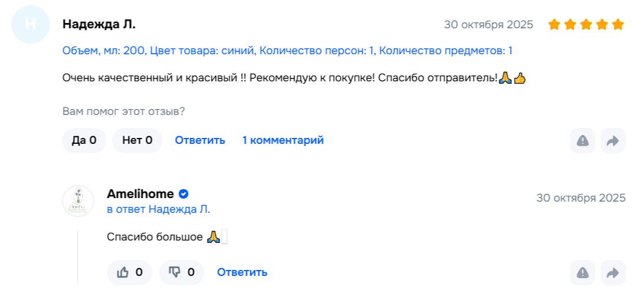
Task: Click the fifth star in the rating
Action: coord(617,25)
